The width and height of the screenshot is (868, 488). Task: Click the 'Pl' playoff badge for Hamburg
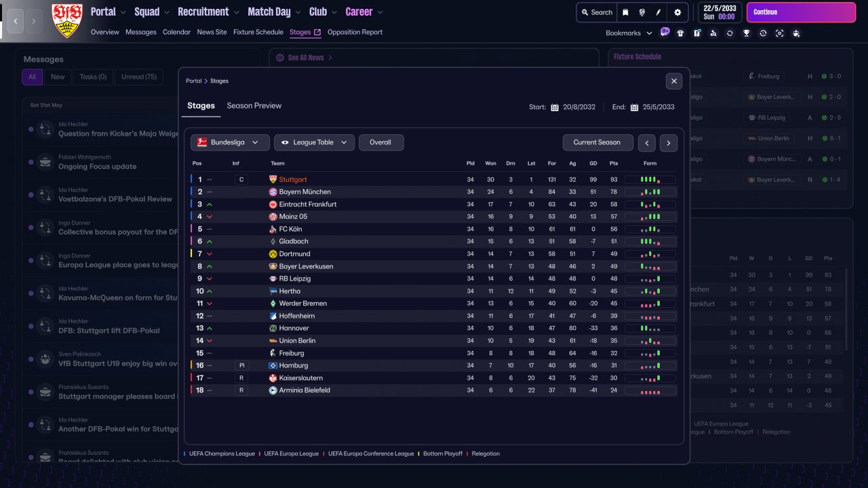coord(241,365)
